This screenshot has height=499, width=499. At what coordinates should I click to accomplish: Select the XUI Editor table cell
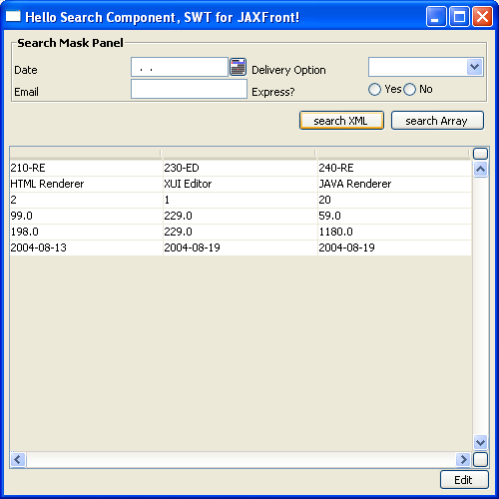240,184
